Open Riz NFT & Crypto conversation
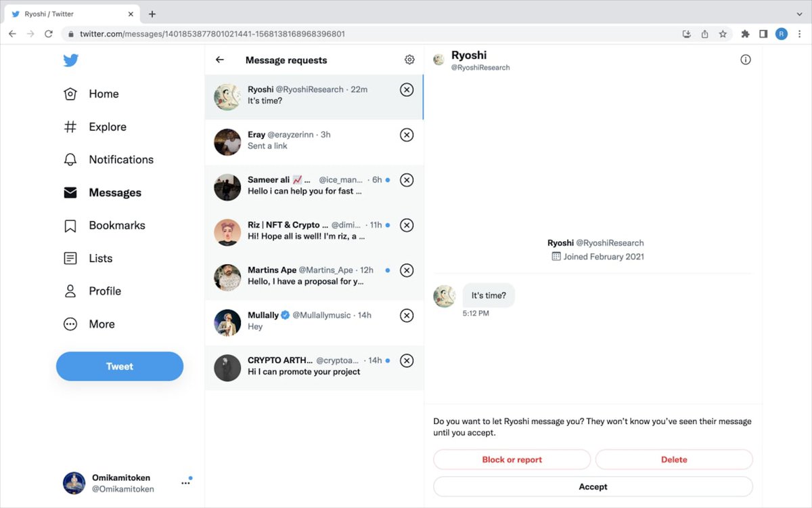This screenshot has height=508, width=812. click(314, 232)
